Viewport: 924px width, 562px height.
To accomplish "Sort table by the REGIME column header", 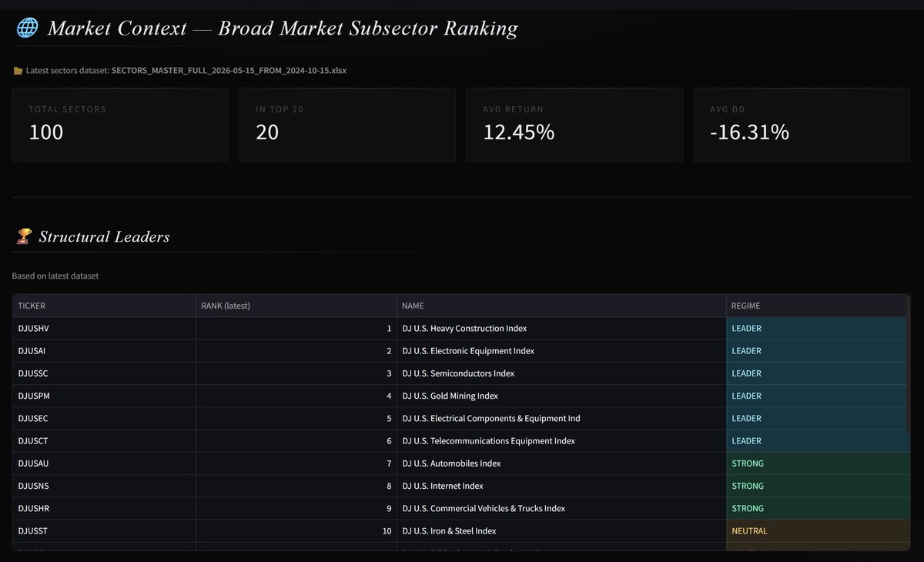I will coord(816,306).
